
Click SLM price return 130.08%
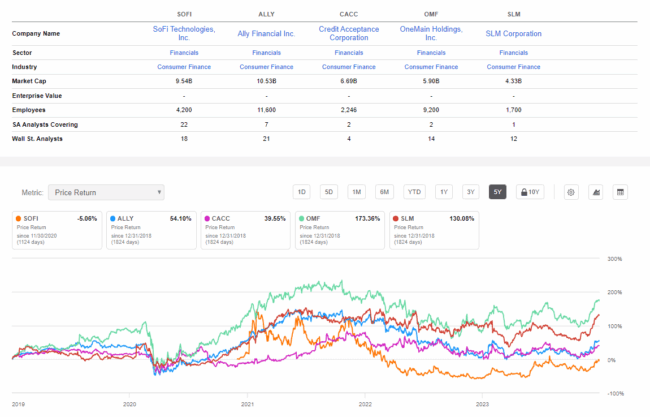pos(462,218)
